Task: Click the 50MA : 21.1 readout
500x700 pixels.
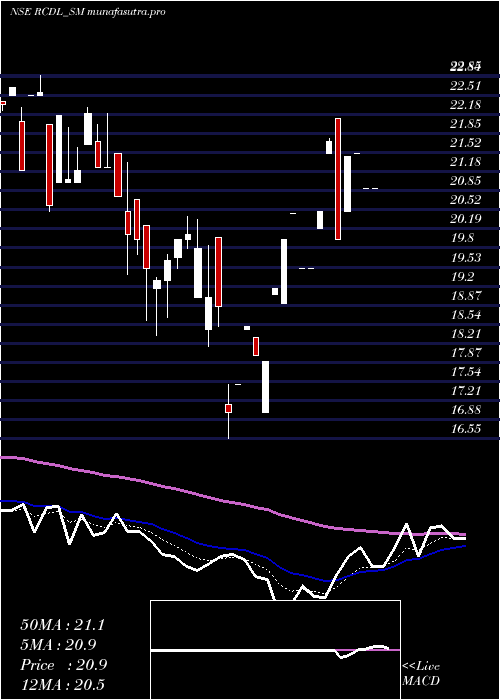Action: click(62, 625)
